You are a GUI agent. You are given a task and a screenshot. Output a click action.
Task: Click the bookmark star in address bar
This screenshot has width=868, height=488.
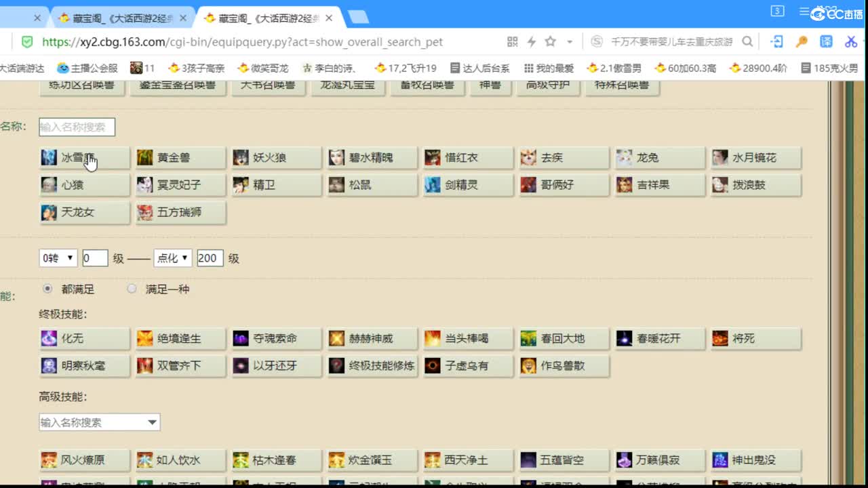[551, 42]
